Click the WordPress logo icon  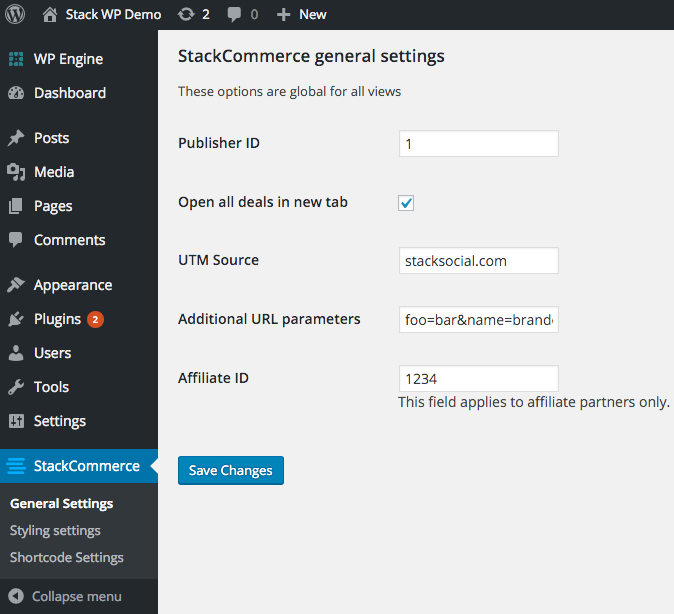pos(15,14)
